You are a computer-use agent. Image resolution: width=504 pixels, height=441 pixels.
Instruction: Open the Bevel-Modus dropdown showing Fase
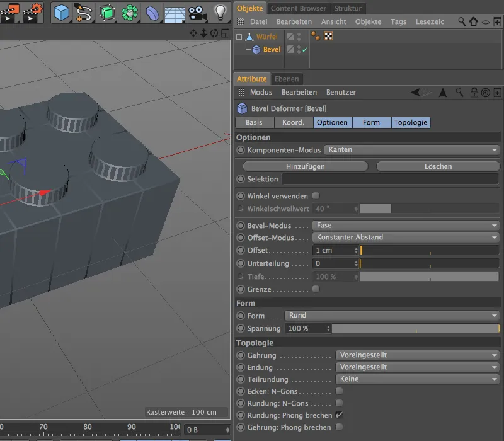406,225
